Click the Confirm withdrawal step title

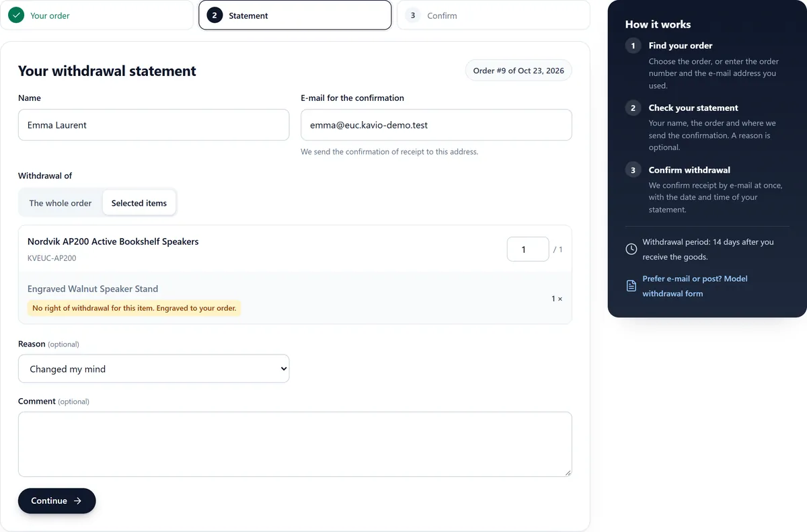pyautogui.click(x=689, y=170)
